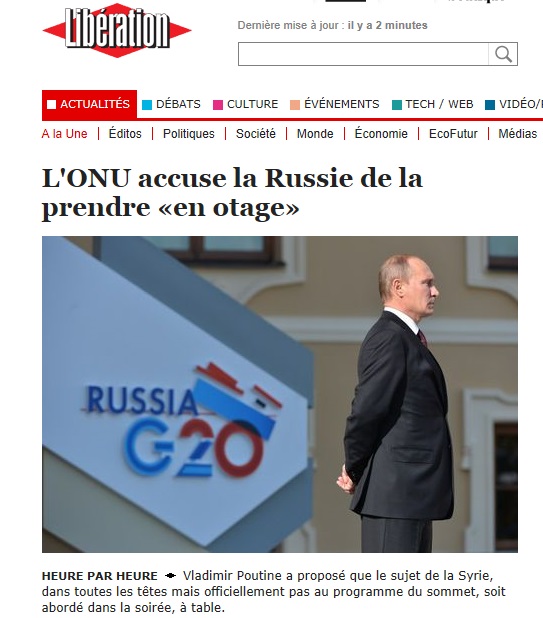This screenshot has width=543, height=618.
Task: Click the white square icon beside Actualités
Action: (51, 104)
